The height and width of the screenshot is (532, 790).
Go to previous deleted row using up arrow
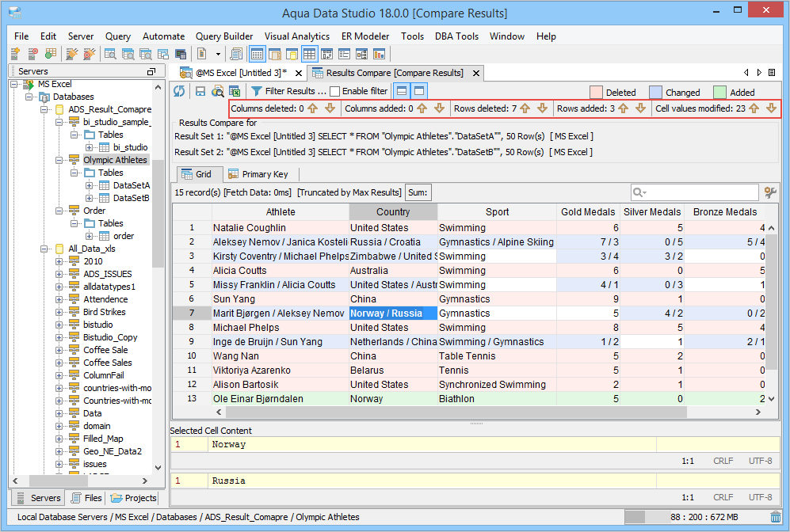pyautogui.click(x=525, y=108)
